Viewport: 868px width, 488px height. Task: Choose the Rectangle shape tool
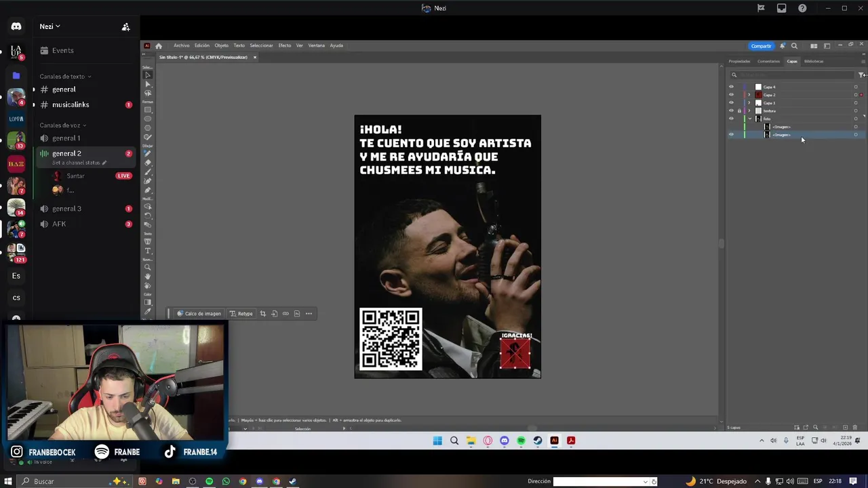coord(148,110)
